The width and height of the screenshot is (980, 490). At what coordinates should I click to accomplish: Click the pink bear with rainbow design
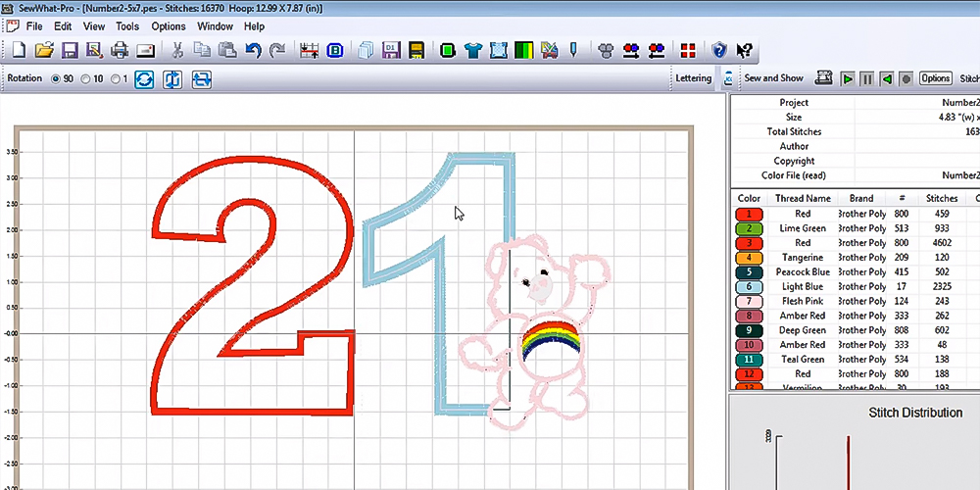click(x=534, y=331)
